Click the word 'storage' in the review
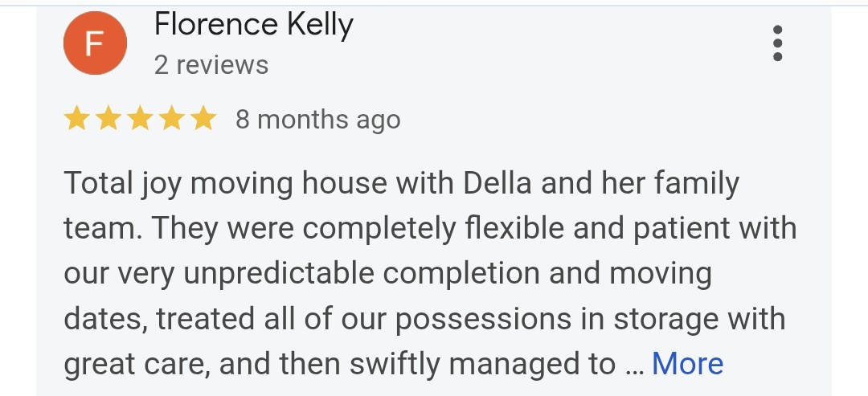This screenshot has height=396, width=868. point(665,319)
